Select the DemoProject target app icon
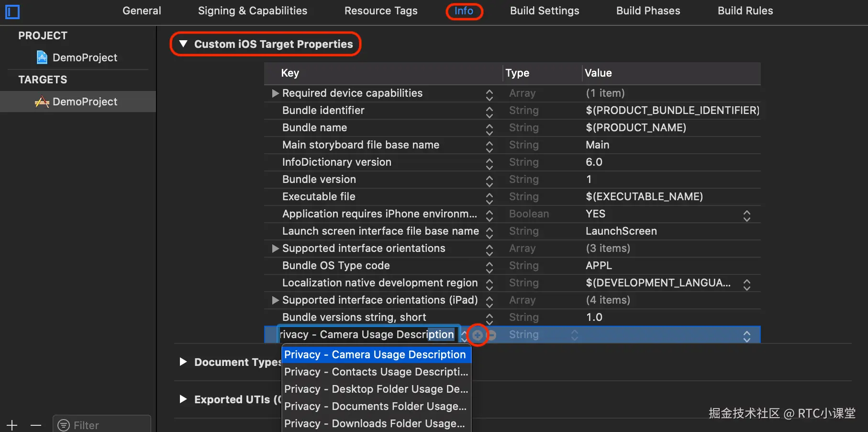The image size is (868, 432). [42, 102]
